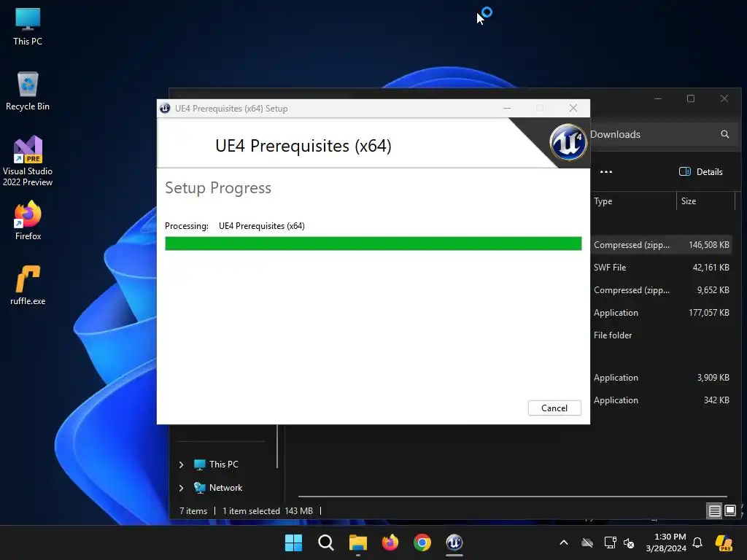Click the Explorer horizontal scrollbar

pyautogui.click(x=512, y=497)
